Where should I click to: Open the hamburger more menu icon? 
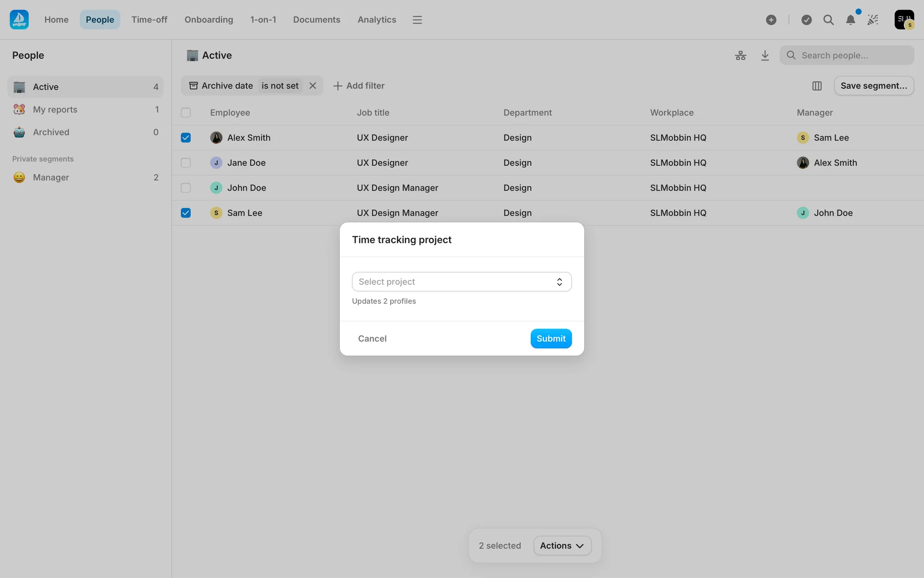(x=417, y=20)
